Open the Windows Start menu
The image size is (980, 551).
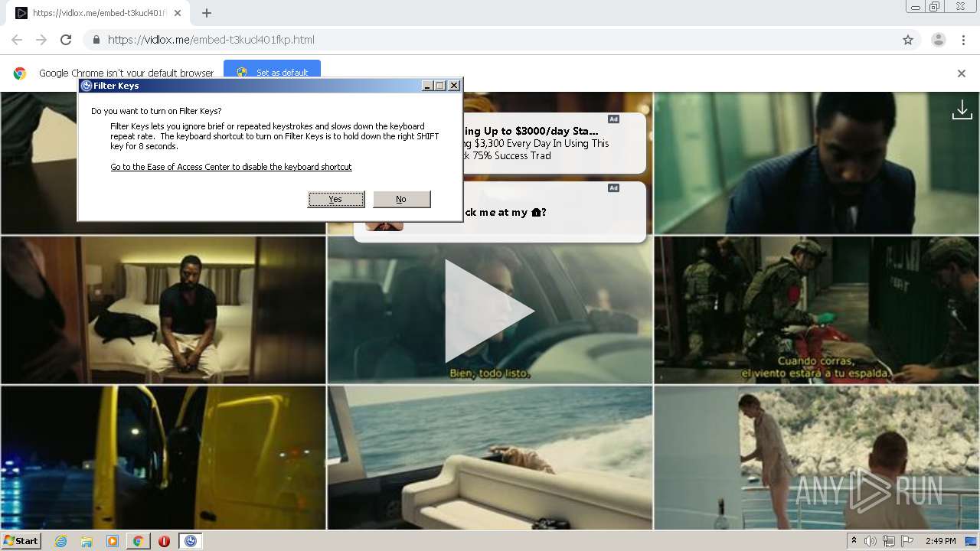point(21,540)
